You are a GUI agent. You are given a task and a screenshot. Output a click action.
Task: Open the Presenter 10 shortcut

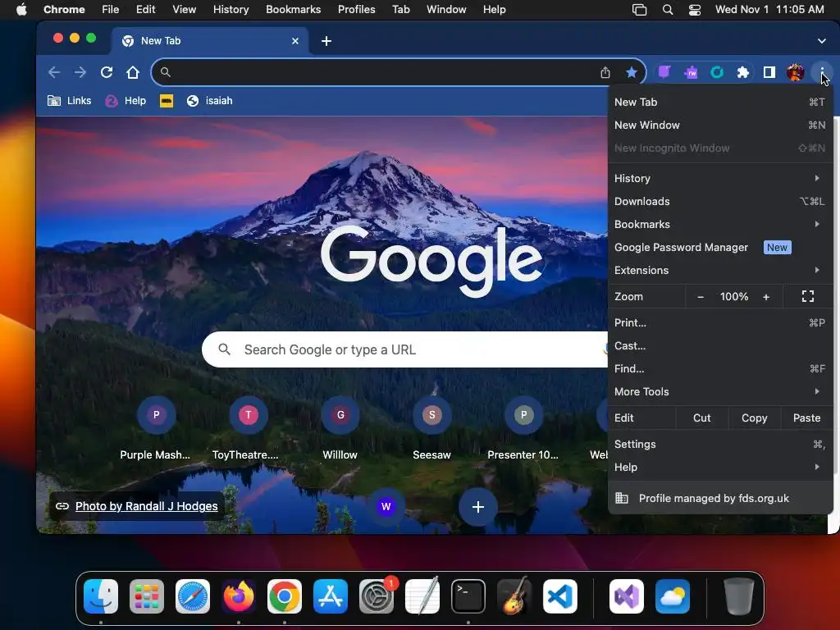[x=523, y=428]
